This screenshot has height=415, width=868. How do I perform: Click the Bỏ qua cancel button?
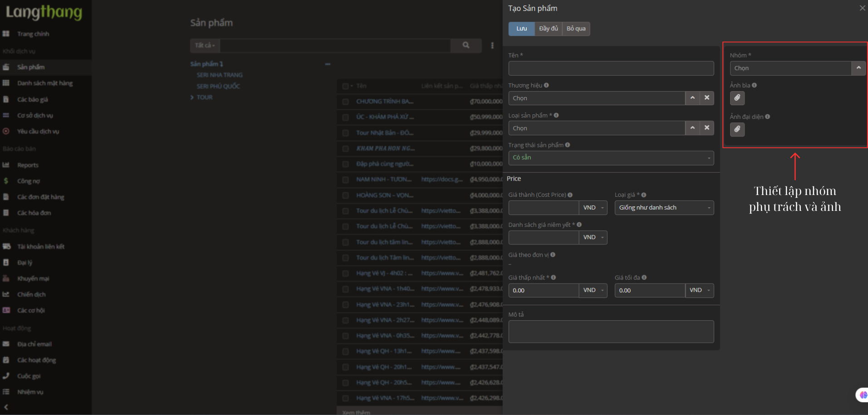(576, 29)
